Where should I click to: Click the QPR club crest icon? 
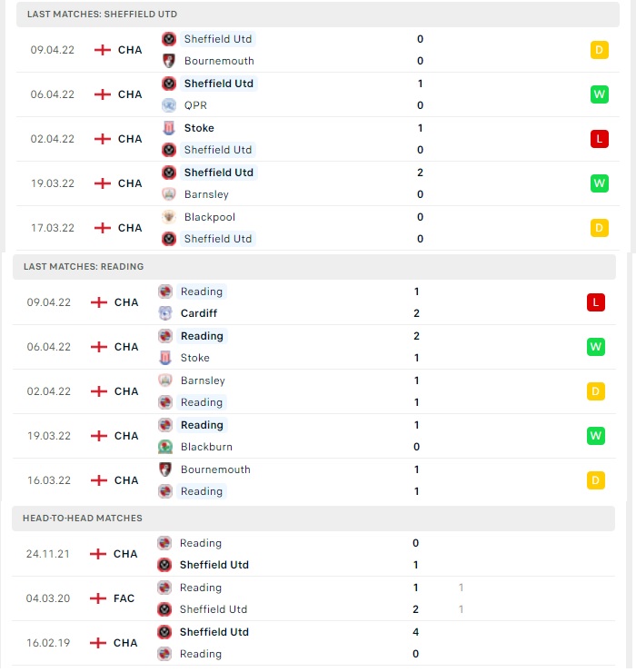click(169, 105)
